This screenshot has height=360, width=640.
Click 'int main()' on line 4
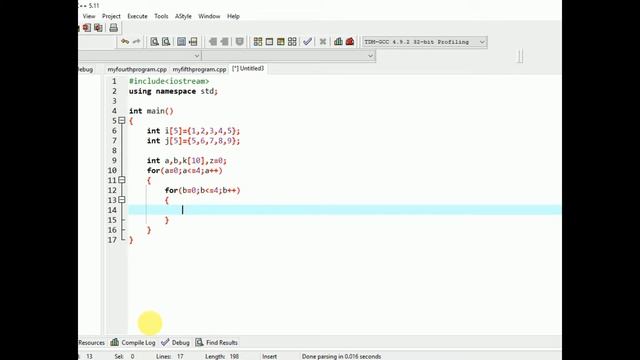pos(151,111)
